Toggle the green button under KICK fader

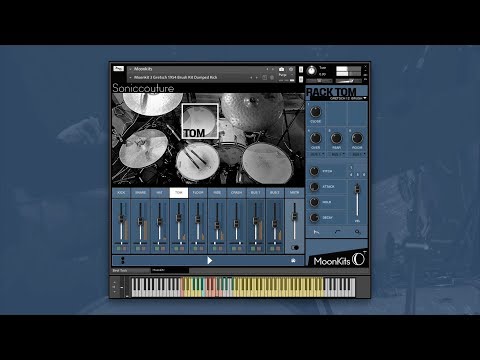point(119,249)
